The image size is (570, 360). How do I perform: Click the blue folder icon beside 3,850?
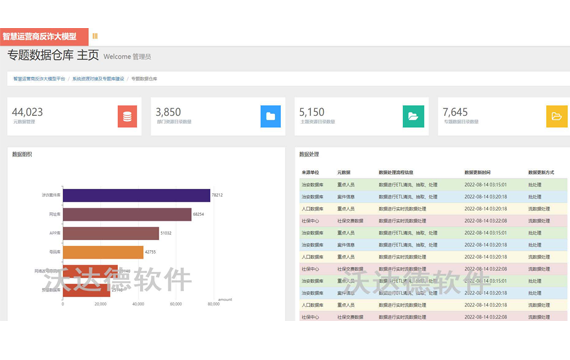[x=270, y=116]
